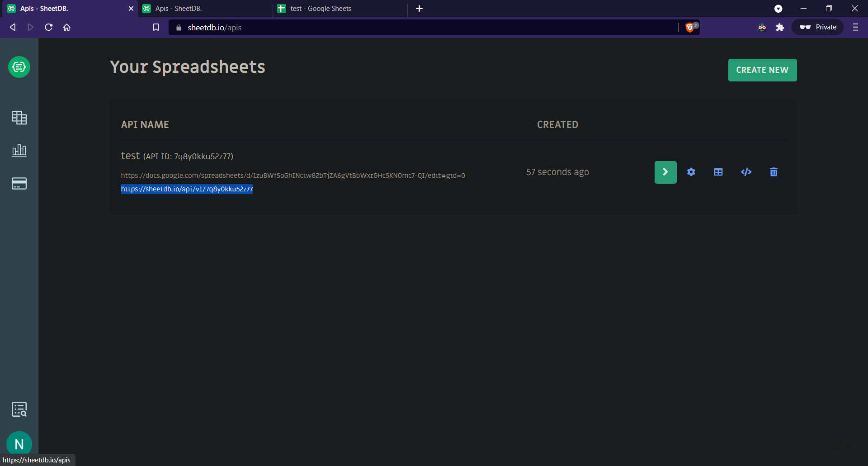Go forward to the next page

pos(30,27)
